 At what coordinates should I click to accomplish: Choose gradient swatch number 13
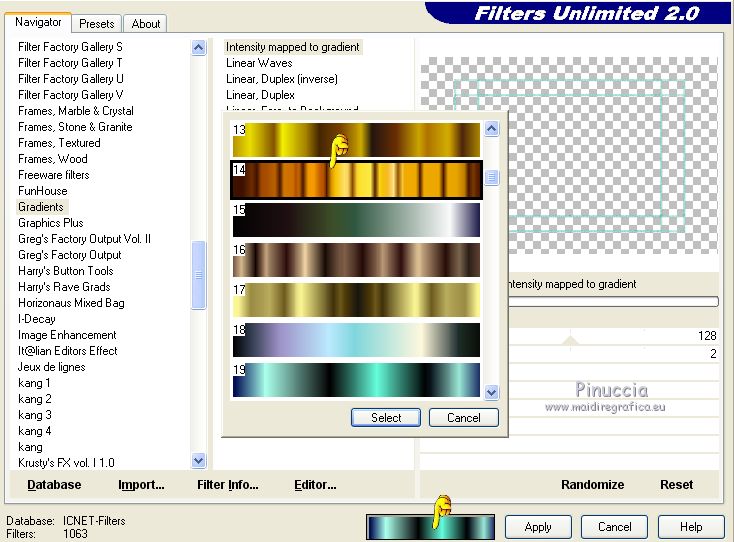(x=356, y=139)
